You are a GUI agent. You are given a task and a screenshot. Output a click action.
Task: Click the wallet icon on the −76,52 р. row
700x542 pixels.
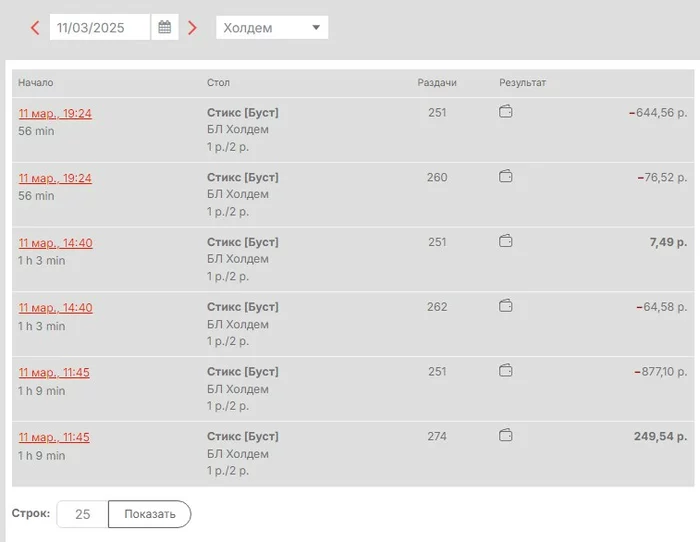506,177
